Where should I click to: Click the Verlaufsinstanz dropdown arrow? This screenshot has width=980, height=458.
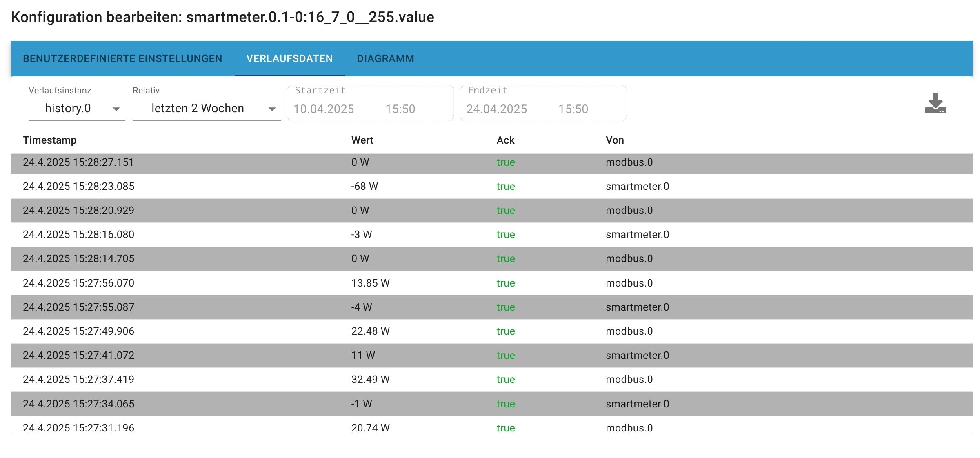pos(116,109)
